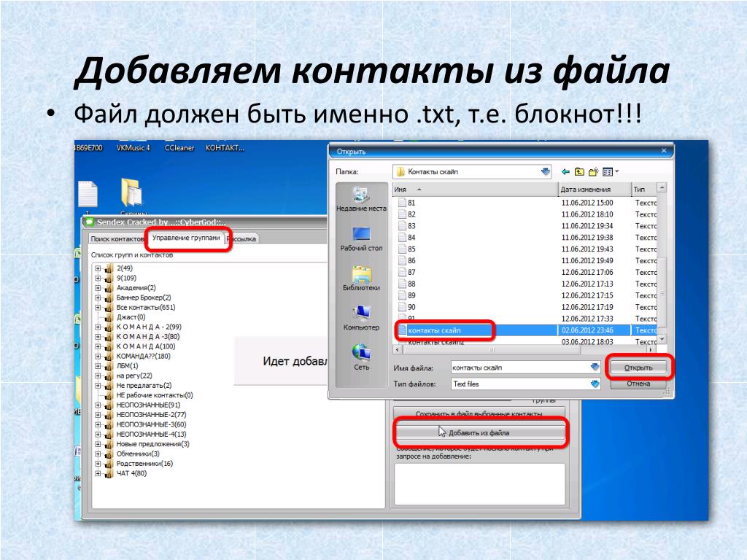
Task: Expand the 2(49) group
Action: click(x=98, y=268)
